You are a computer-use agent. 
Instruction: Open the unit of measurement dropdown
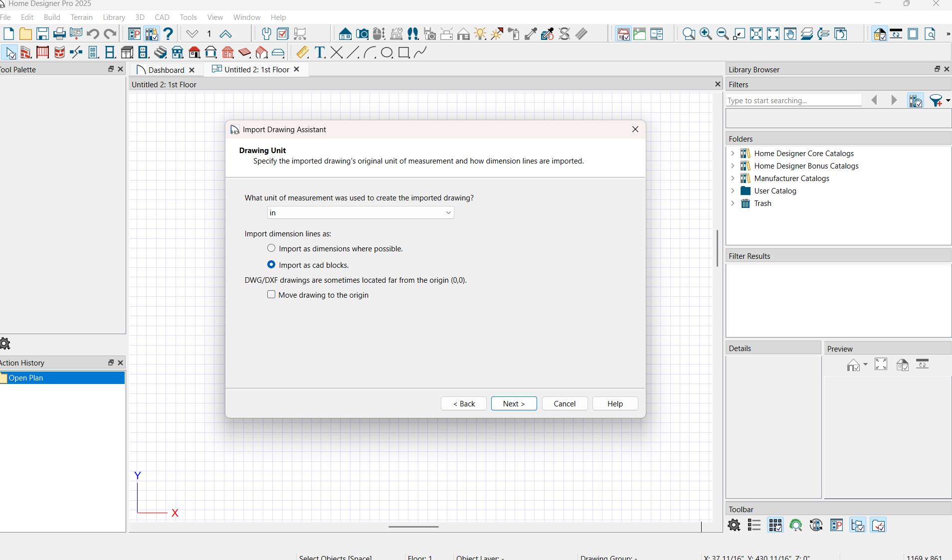tap(360, 213)
